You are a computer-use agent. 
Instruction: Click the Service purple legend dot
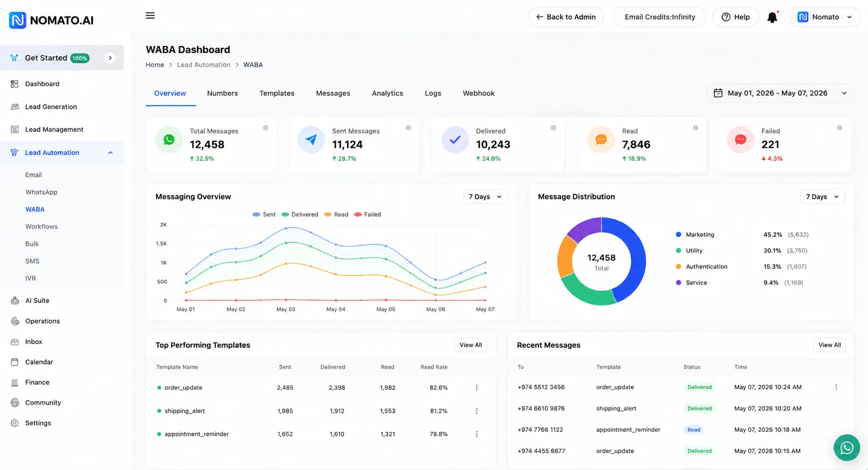coord(679,283)
